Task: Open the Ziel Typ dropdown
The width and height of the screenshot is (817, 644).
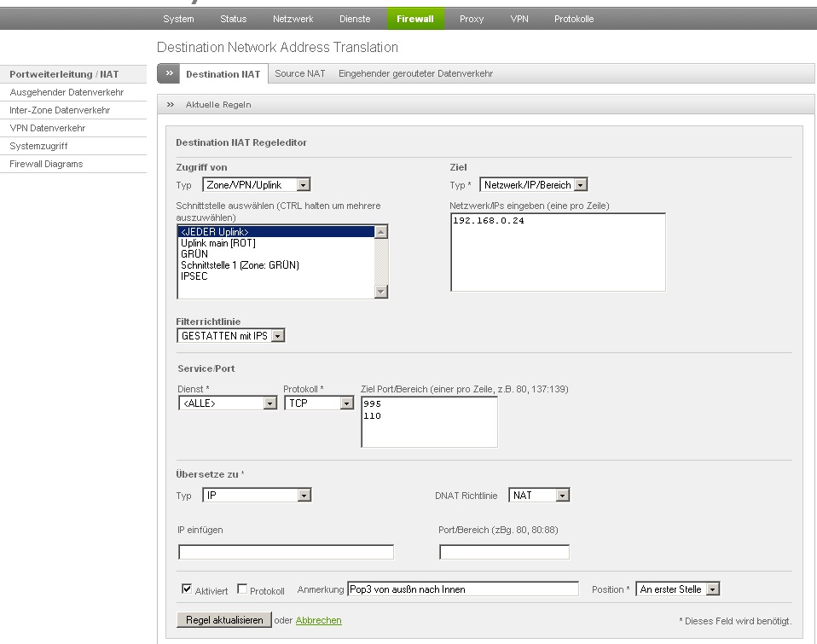Action: point(534,184)
